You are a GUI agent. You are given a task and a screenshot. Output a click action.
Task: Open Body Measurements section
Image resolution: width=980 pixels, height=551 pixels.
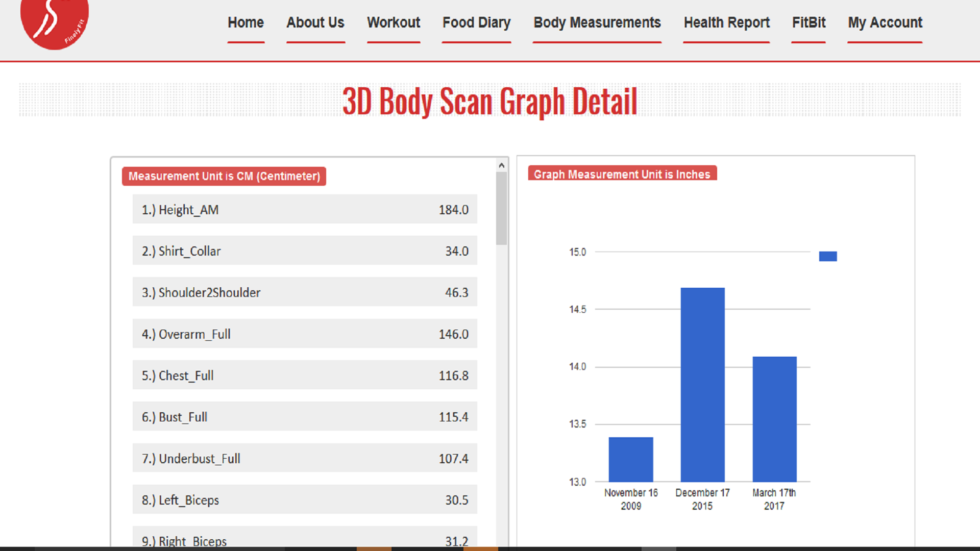[597, 23]
